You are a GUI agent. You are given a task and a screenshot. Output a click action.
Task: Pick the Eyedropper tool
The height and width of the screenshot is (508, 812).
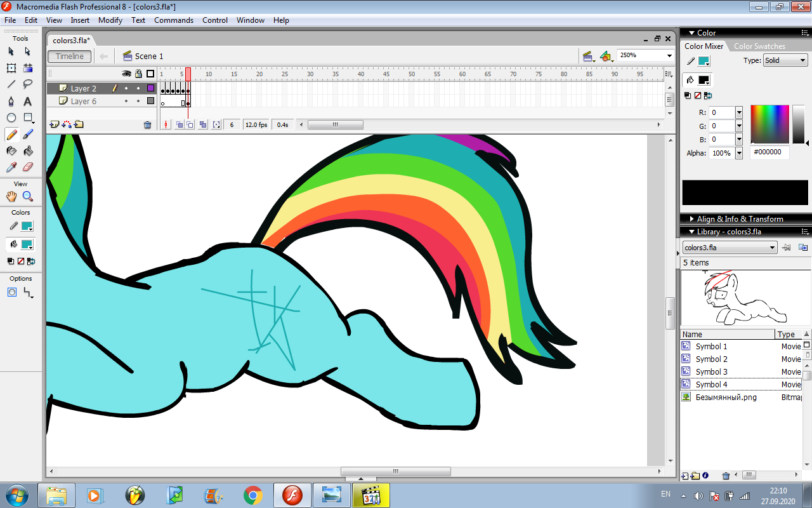pos(11,168)
